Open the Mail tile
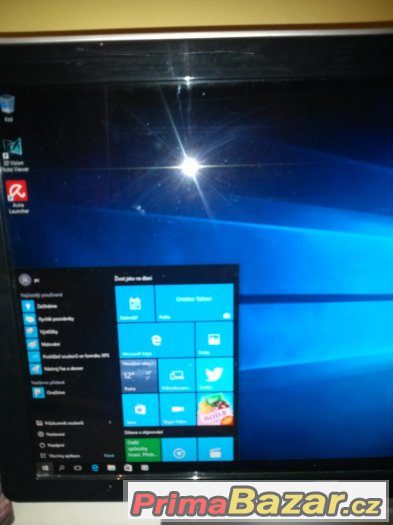Screen dimensions: 393x525 pos(194,302)
